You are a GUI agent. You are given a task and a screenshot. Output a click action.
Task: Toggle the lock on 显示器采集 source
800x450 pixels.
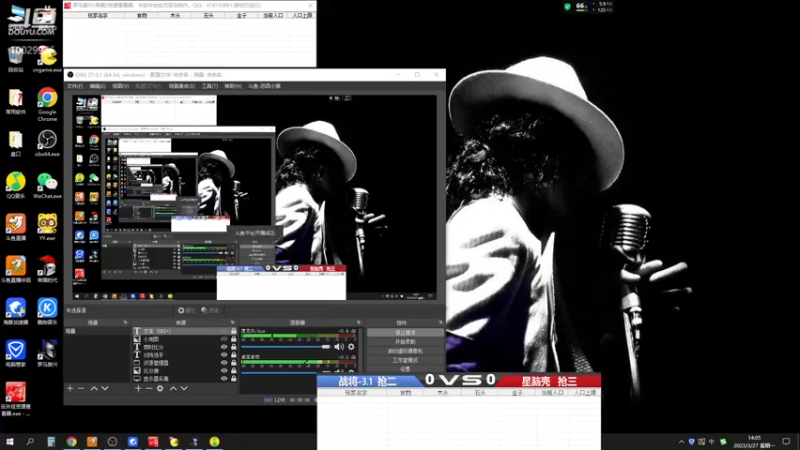(234, 379)
